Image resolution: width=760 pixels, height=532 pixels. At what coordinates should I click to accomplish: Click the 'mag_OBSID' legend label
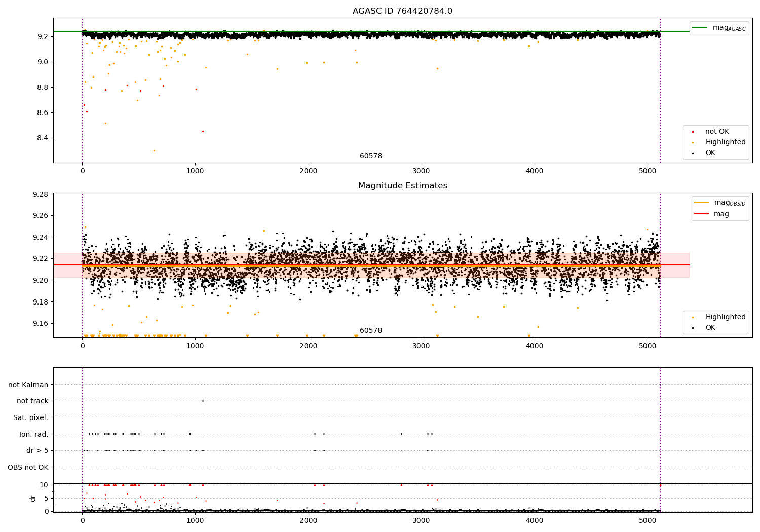tap(730, 203)
